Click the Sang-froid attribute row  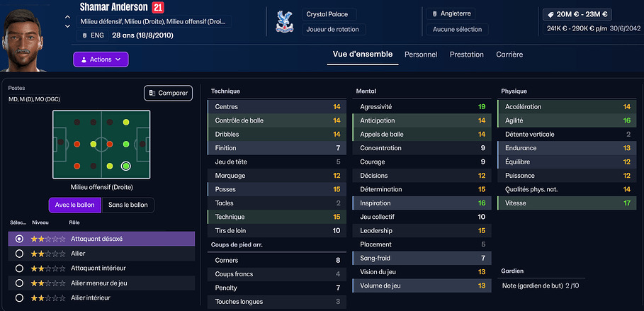[x=422, y=258]
